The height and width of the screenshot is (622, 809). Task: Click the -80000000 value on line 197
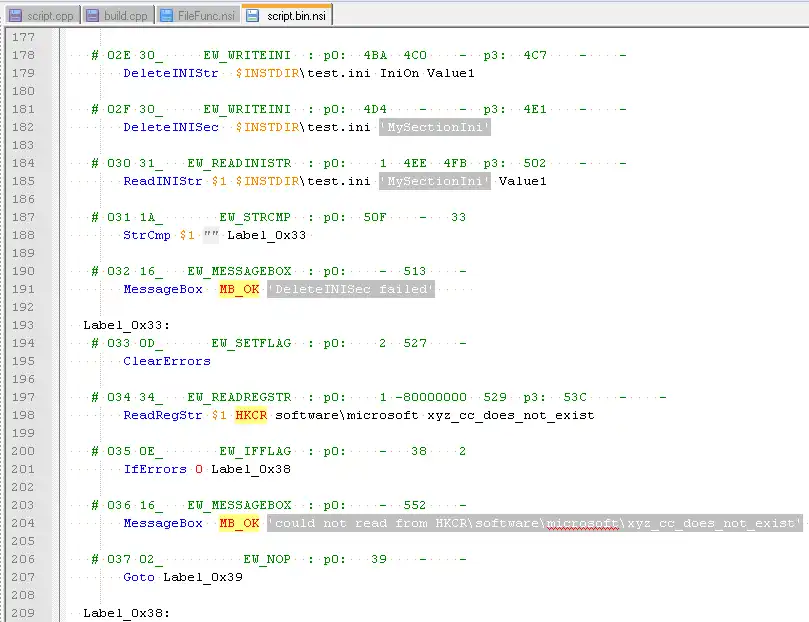click(431, 397)
